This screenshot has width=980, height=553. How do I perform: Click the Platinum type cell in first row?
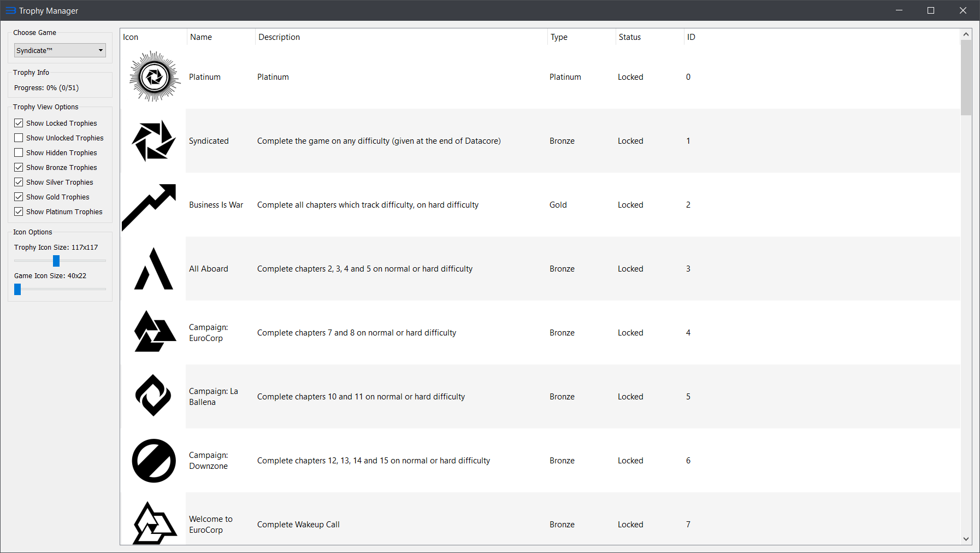(x=565, y=77)
